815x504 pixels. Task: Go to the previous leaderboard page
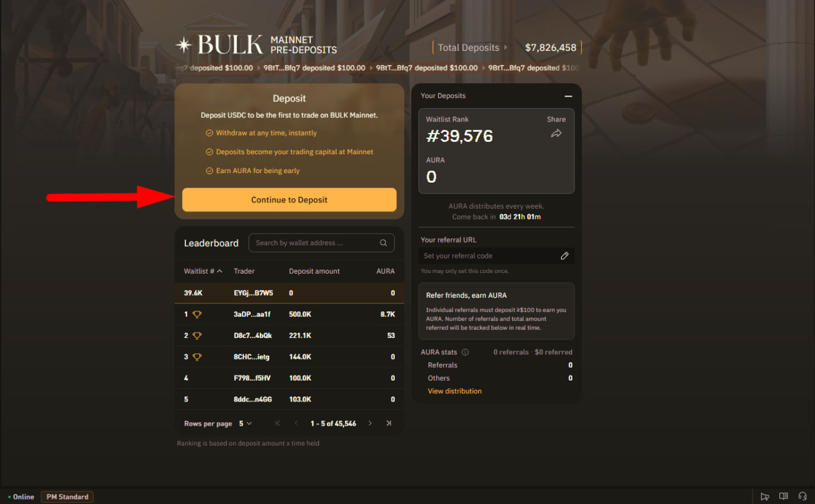[x=296, y=423]
